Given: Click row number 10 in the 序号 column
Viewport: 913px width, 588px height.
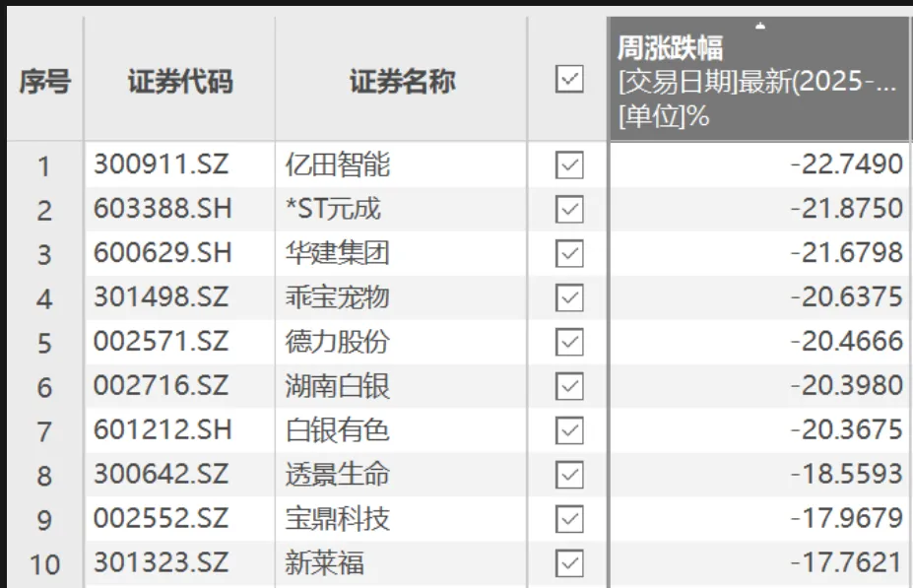Looking at the screenshot, I should pyautogui.click(x=43, y=562).
